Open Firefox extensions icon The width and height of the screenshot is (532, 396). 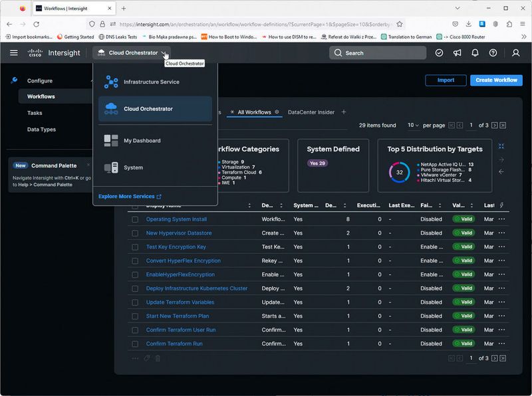[x=509, y=24]
